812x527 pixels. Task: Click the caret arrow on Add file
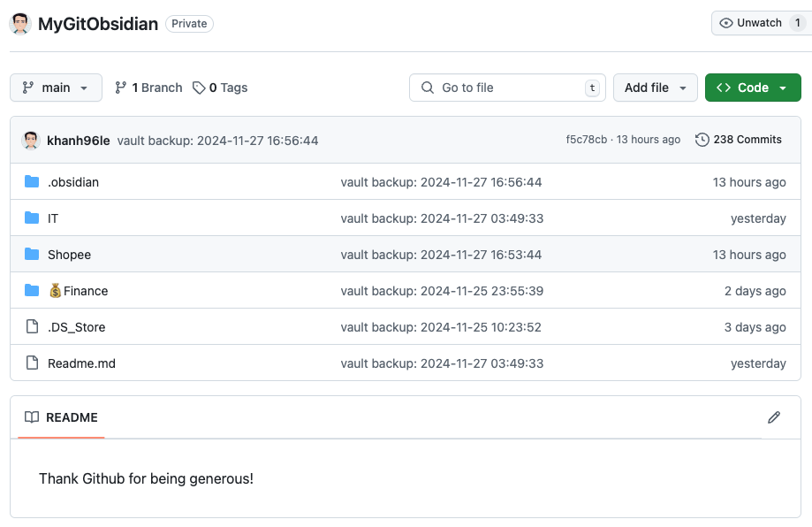point(682,88)
